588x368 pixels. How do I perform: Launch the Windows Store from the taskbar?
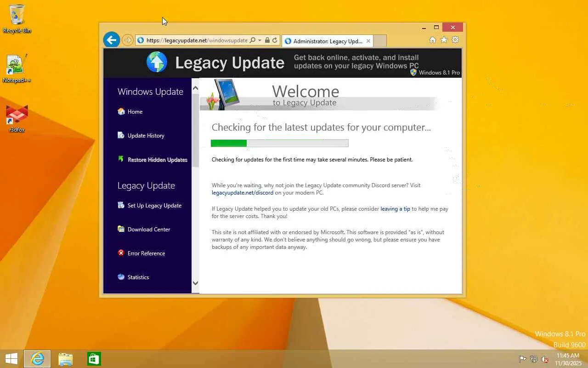[x=94, y=359]
